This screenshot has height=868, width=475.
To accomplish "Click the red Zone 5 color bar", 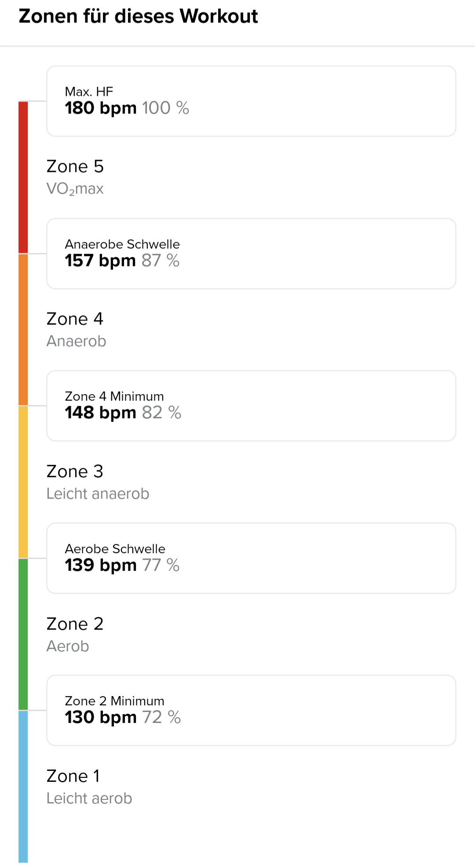I will pos(23,177).
